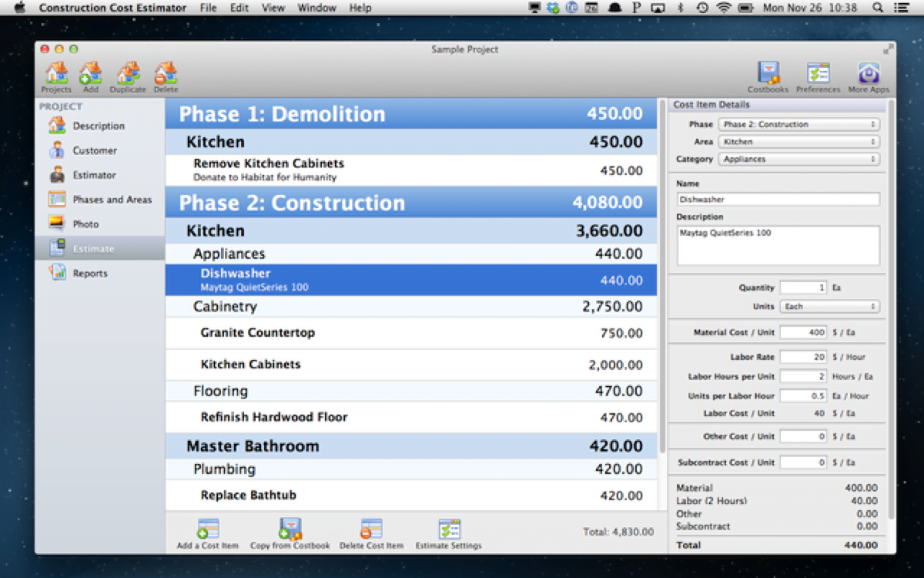Click the Duplicate toolbar icon

tap(128, 74)
